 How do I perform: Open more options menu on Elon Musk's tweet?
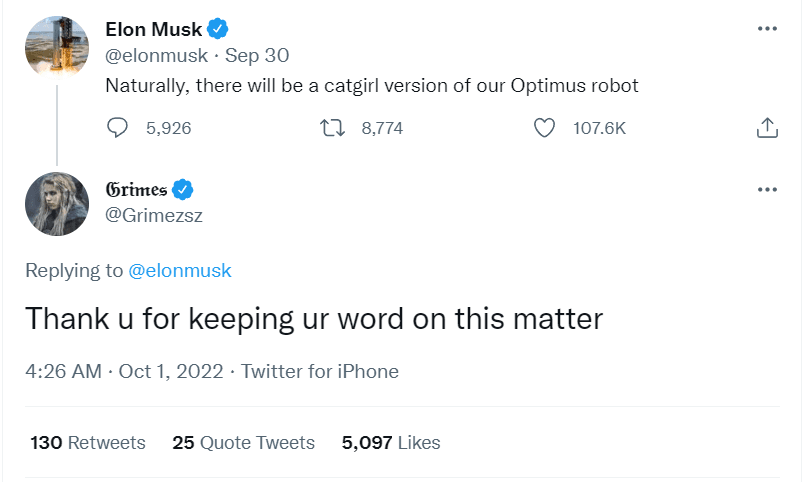[x=767, y=28]
